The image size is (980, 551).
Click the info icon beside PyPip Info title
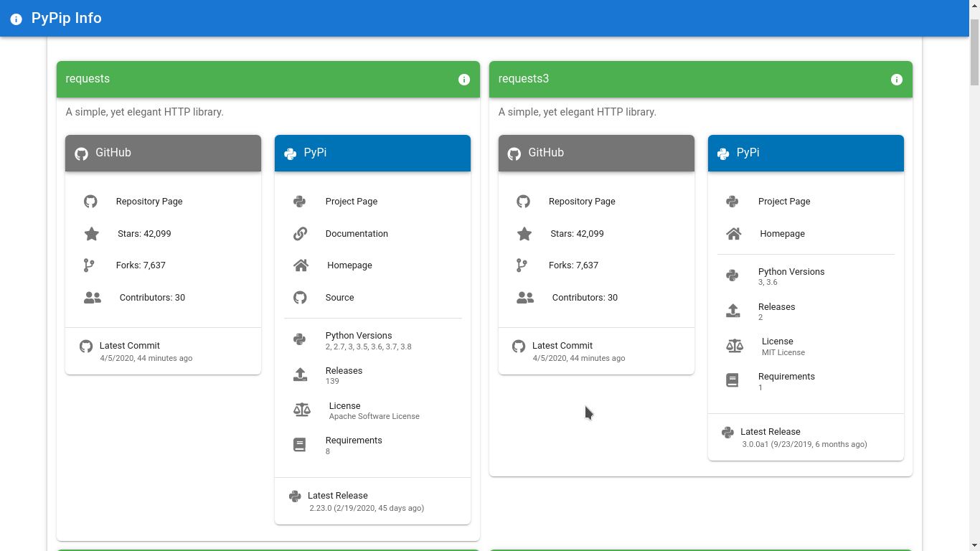point(16,19)
